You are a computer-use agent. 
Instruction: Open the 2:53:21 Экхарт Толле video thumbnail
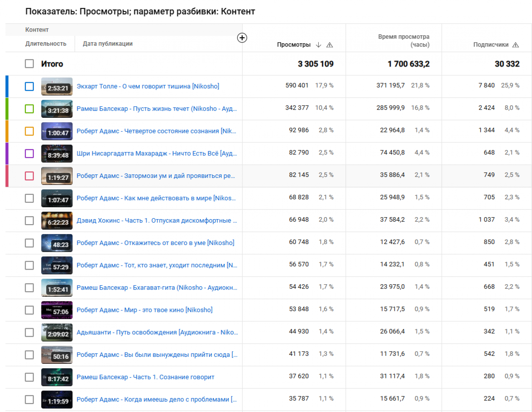click(x=57, y=86)
